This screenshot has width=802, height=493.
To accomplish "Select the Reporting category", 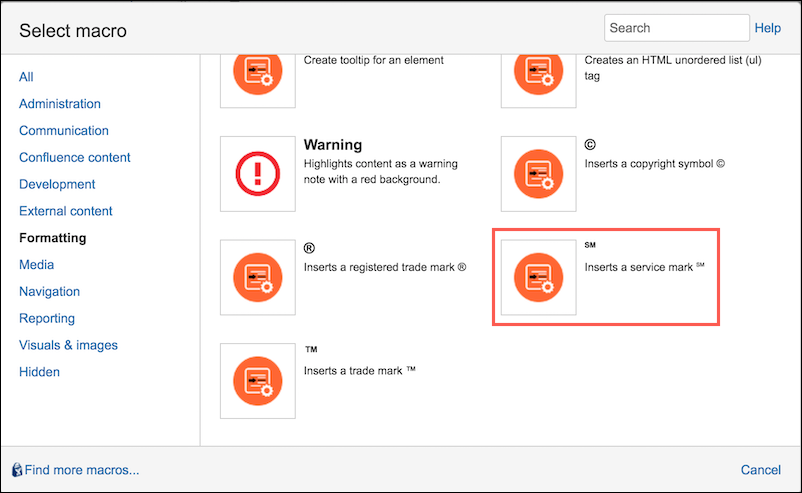I will pos(47,319).
